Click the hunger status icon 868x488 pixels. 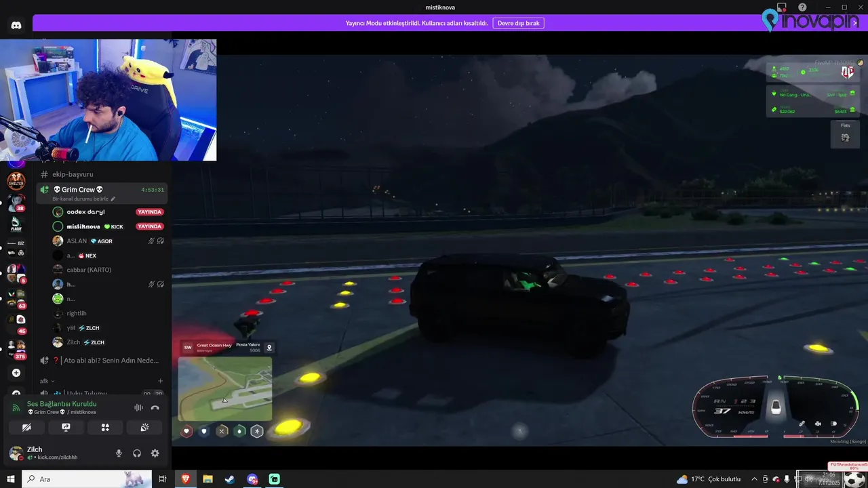pos(222,431)
